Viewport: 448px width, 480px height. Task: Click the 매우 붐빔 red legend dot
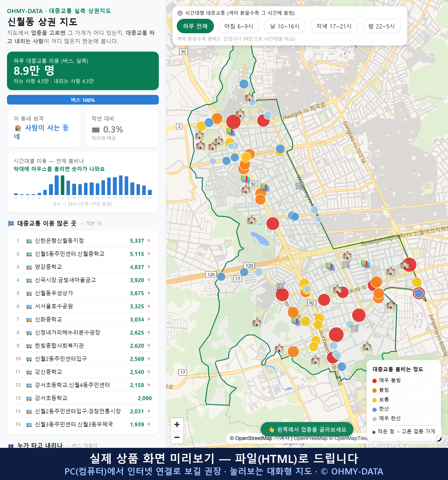pos(374,381)
